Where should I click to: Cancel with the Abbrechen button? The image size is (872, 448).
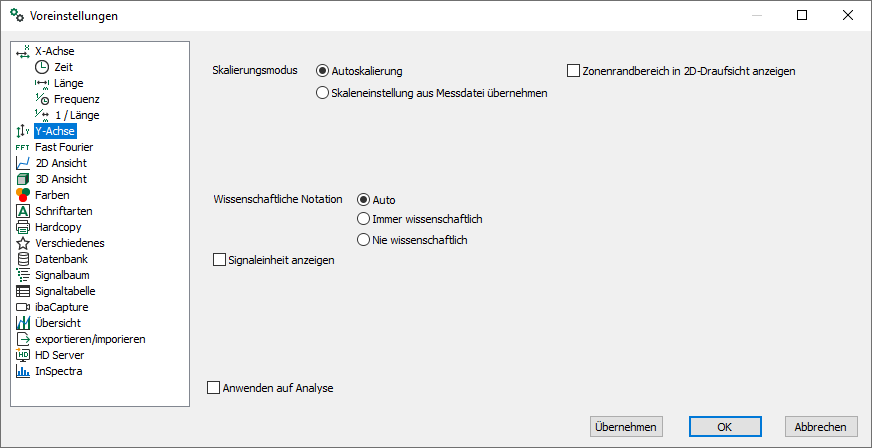pos(821,427)
